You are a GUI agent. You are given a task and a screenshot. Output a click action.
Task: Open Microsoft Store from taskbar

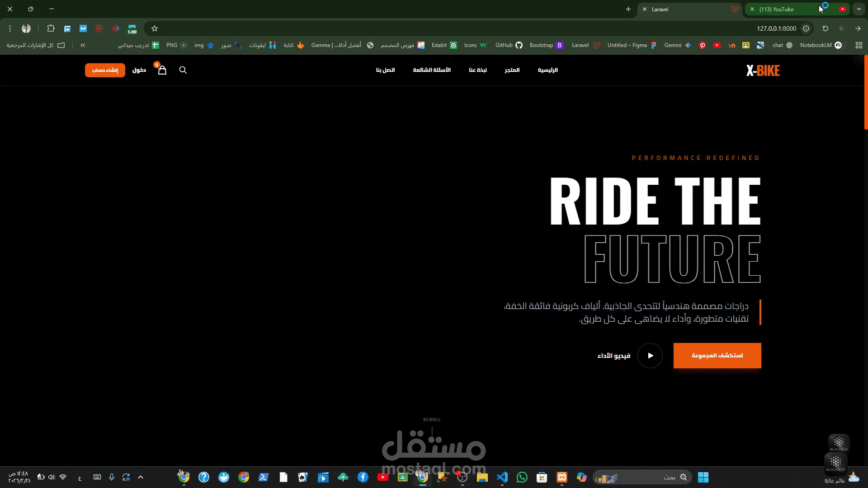pos(542,477)
